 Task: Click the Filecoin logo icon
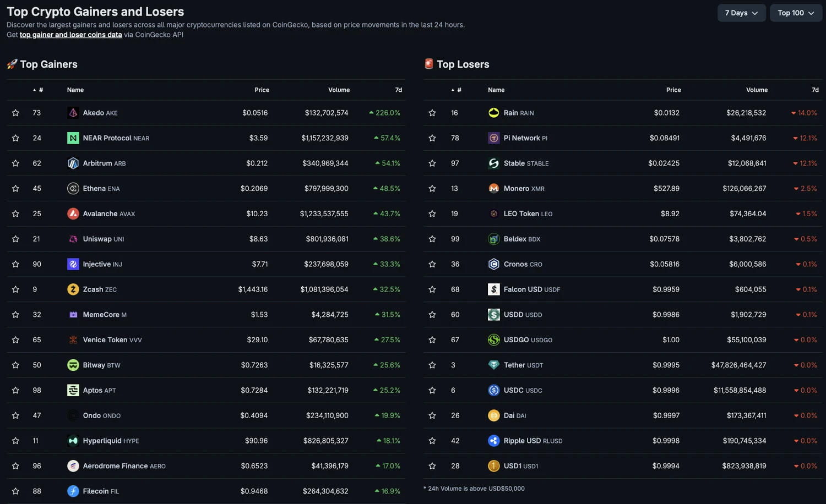pos(73,491)
